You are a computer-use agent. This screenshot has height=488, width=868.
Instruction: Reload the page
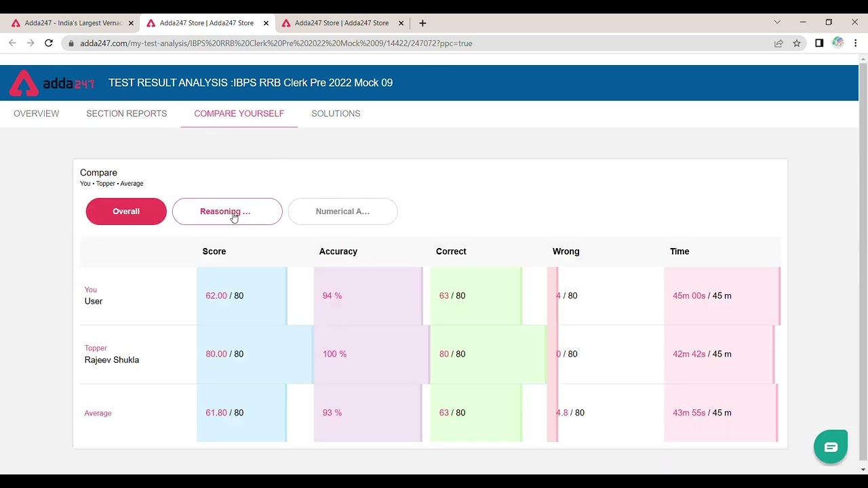tap(49, 43)
